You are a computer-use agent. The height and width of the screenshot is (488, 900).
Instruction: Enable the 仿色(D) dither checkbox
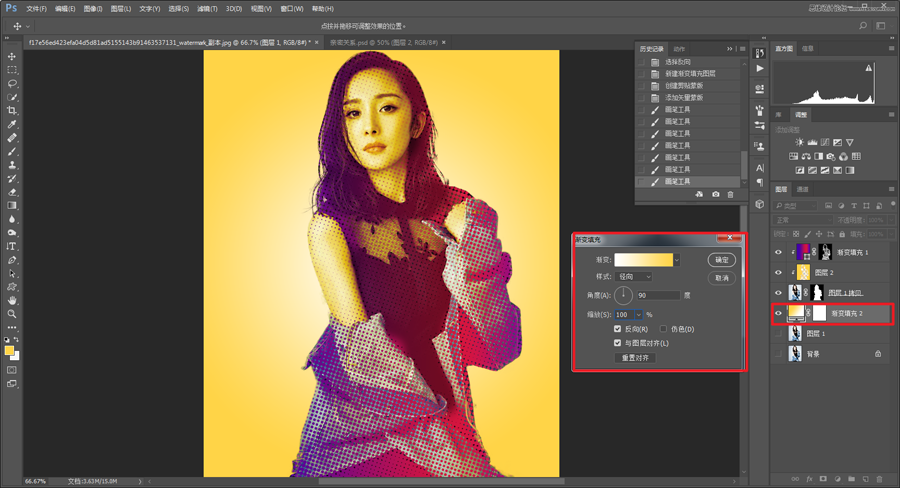[x=664, y=329]
